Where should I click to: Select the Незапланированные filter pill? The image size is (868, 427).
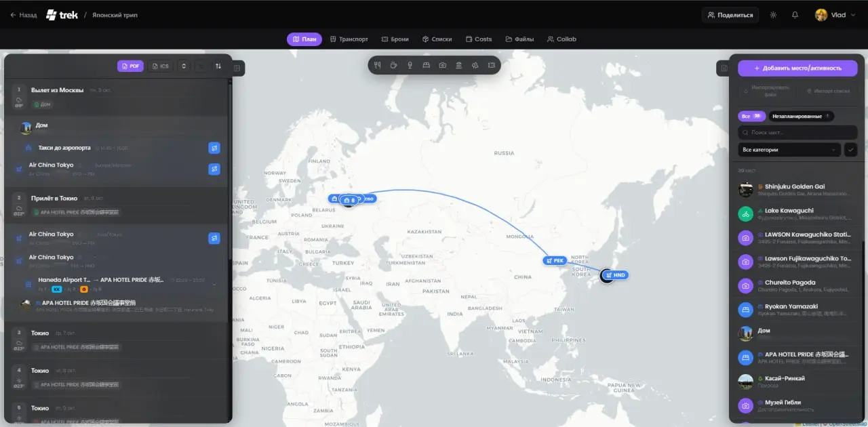(802, 116)
